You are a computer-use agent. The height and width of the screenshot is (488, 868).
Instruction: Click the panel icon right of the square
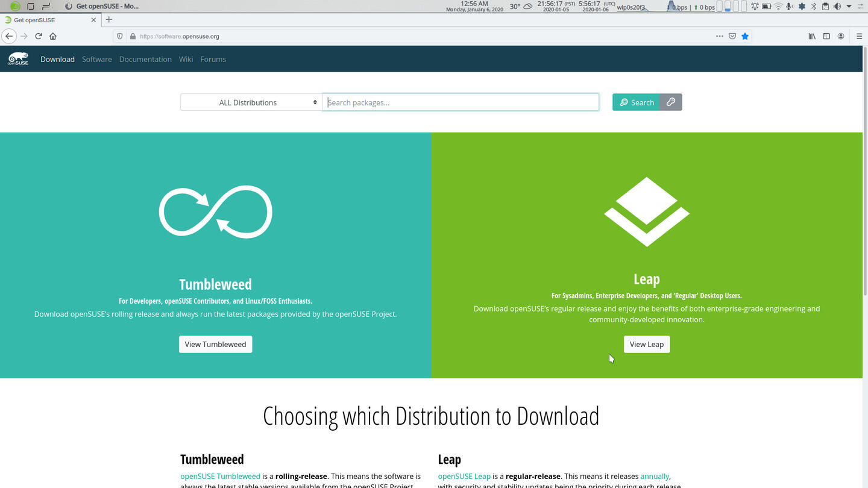click(x=46, y=6)
